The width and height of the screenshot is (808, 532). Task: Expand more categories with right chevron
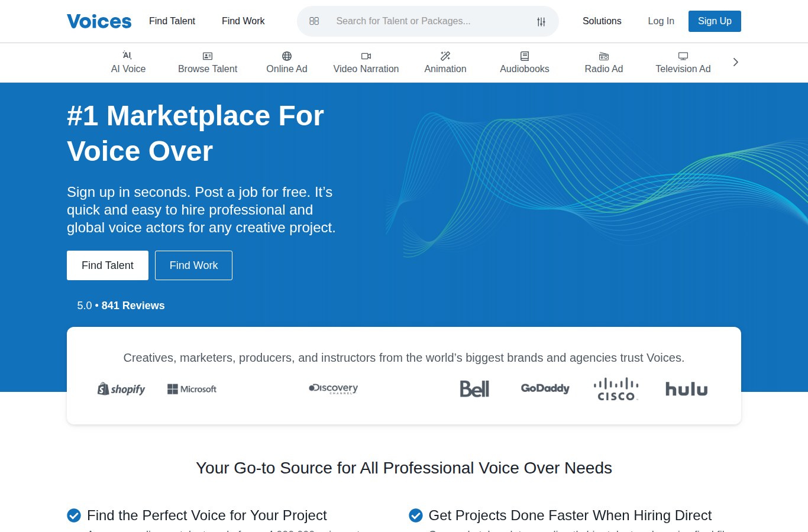735,62
